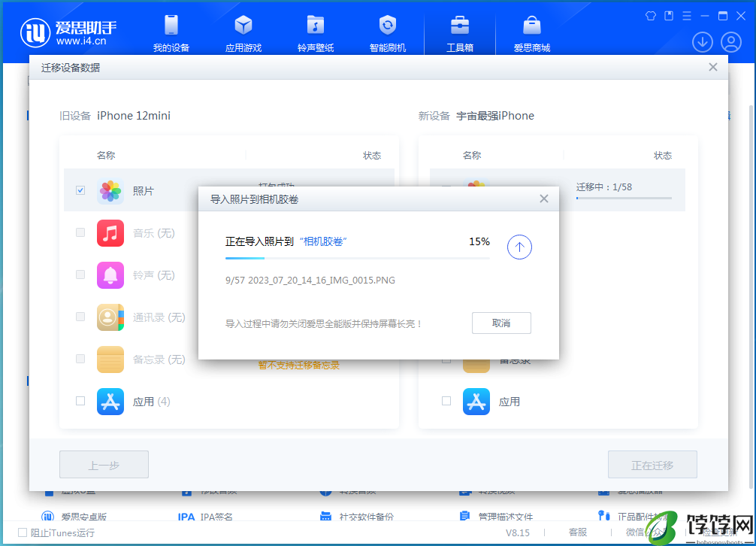
Task: Toggle the 应用 checkbox on new device
Action: click(446, 401)
